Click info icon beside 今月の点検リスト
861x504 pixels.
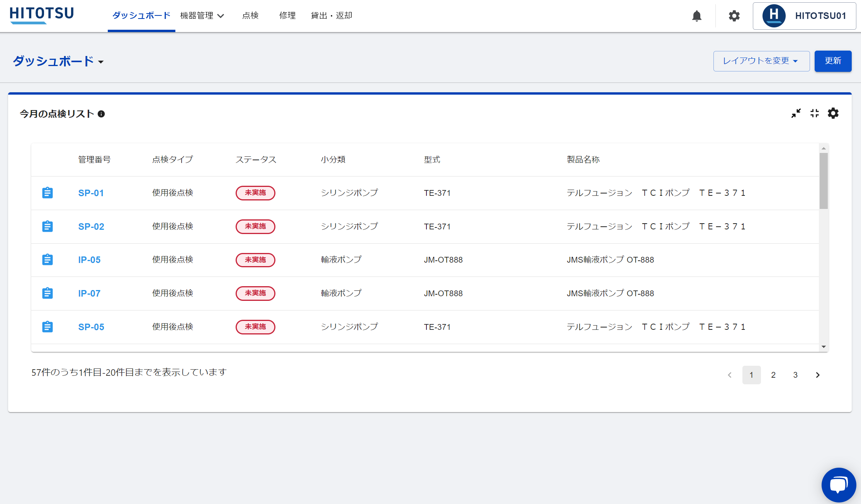click(101, 114)
